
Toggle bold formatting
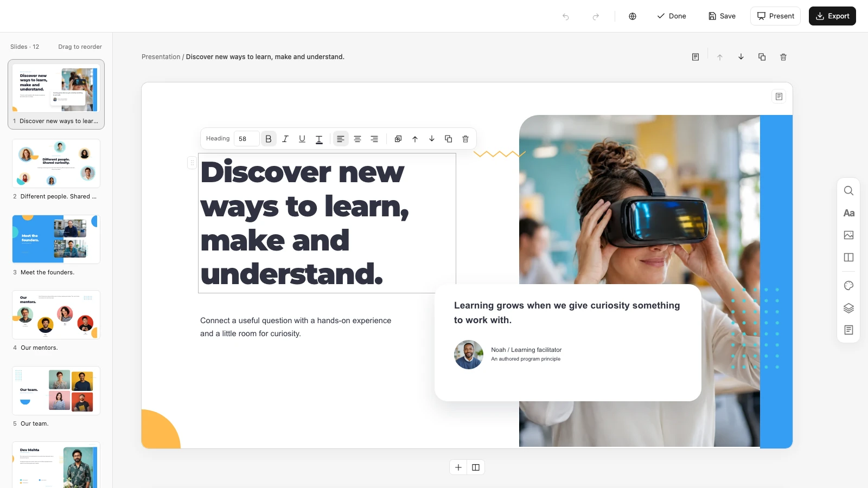269,139
